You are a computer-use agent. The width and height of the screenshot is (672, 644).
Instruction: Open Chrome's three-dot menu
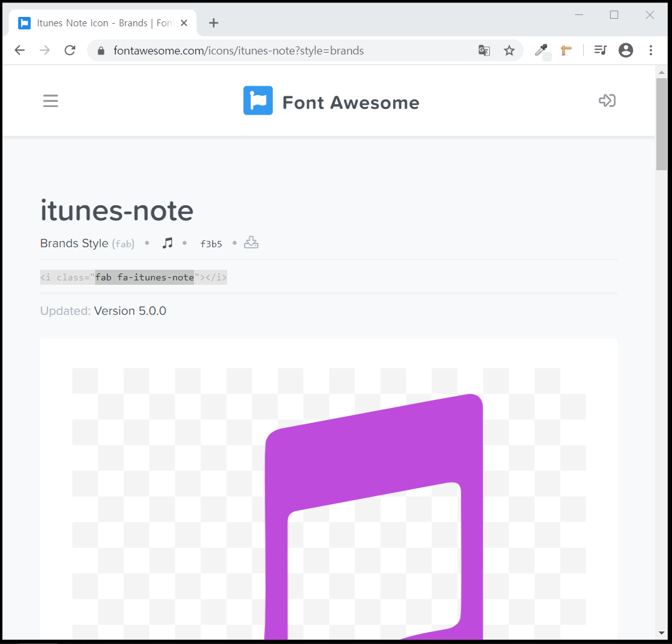click(651, 51)
